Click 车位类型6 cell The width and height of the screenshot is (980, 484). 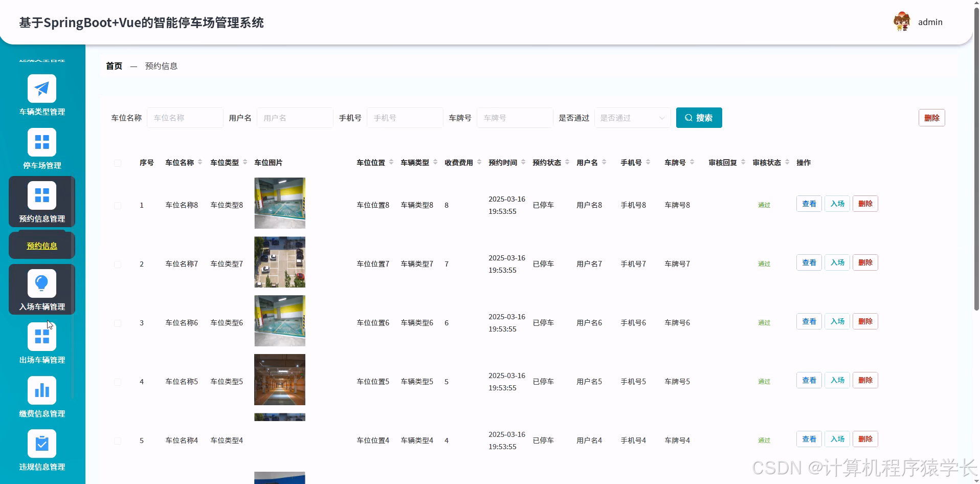[x=227, y=323]
